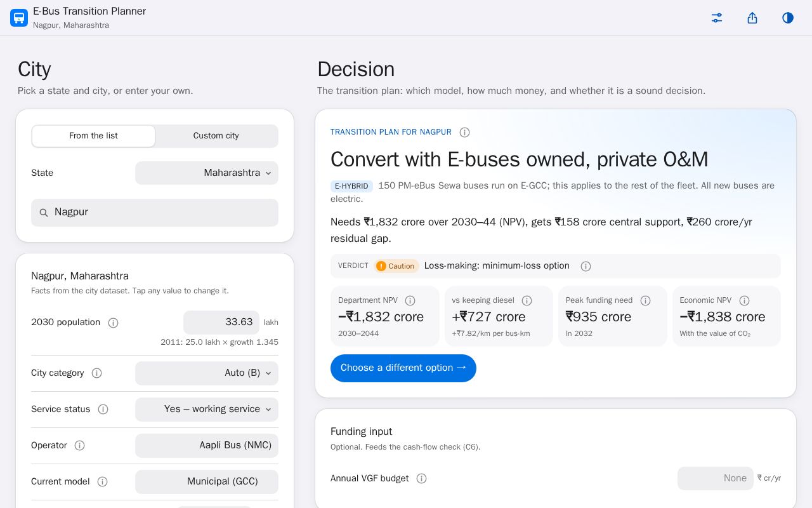812x508 pixels.
Task: Open info icon beside Loss-making verdict text
Action: click(586, 266)
